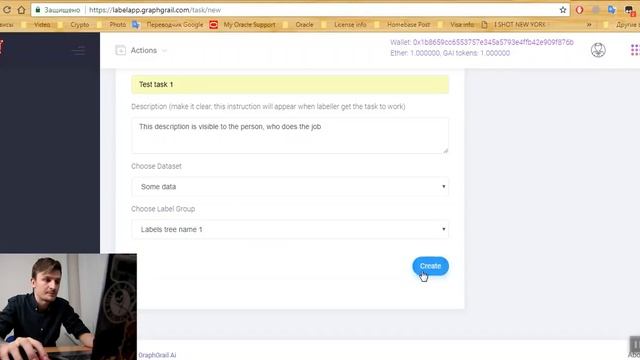
Task: Click the description textarea
Action: pos(290,136)
